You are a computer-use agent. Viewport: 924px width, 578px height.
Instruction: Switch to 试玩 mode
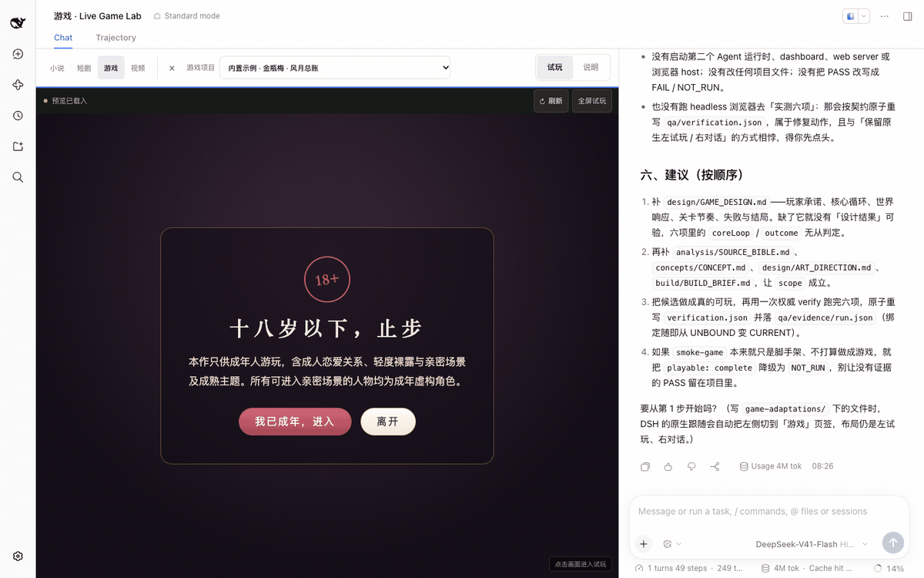555,68
